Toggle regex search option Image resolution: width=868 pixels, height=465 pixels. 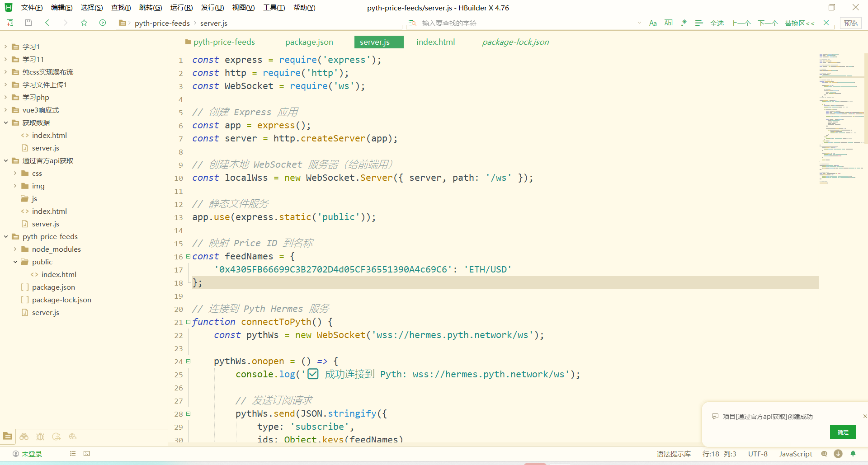tap(684, 23)
